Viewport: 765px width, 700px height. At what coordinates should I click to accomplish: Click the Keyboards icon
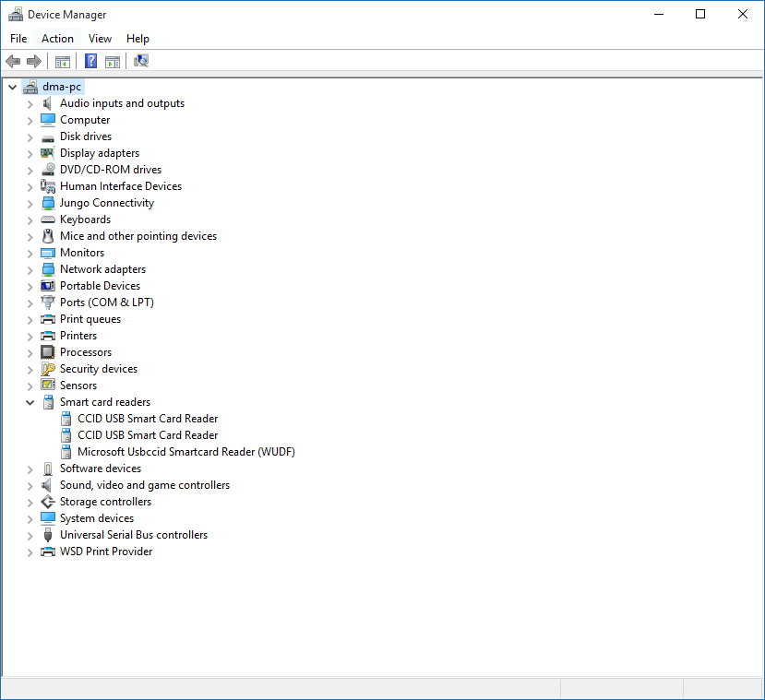(48, 219)
